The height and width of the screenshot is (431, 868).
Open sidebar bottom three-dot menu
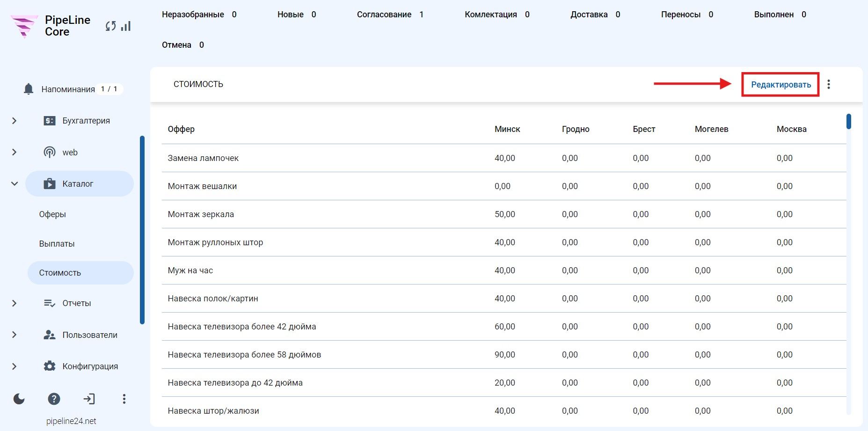click(x=124, y=399)
